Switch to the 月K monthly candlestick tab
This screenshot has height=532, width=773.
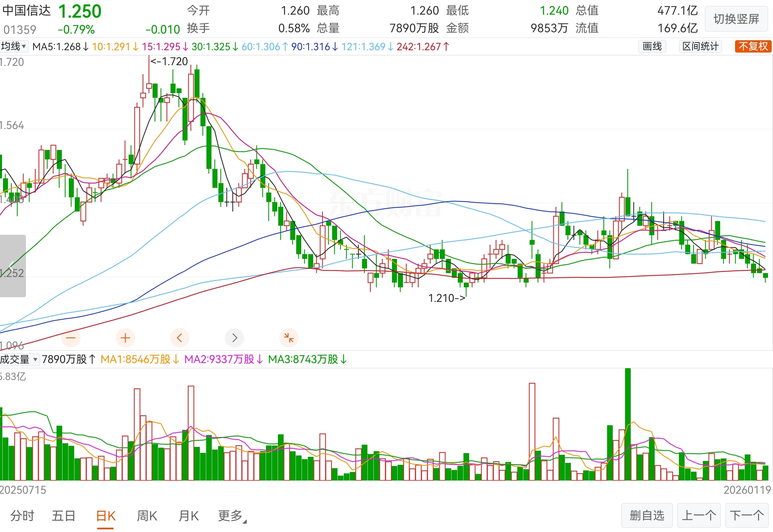[x=188, y=515]
